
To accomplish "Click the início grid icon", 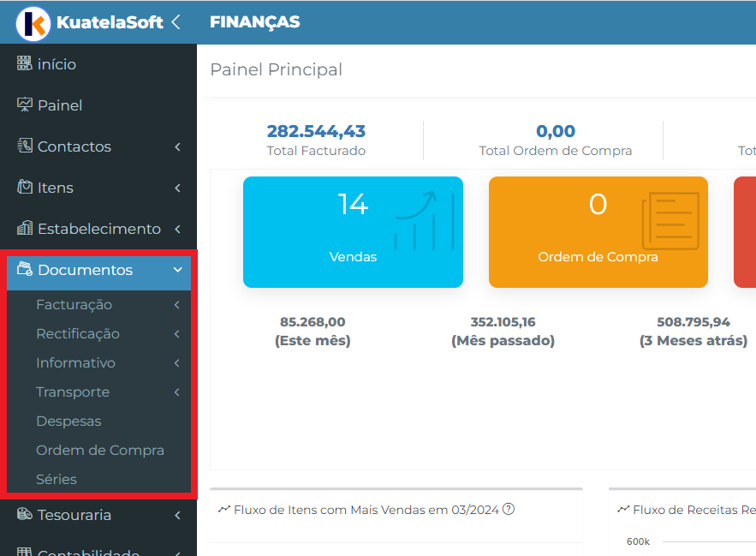I will click(25, 63).
